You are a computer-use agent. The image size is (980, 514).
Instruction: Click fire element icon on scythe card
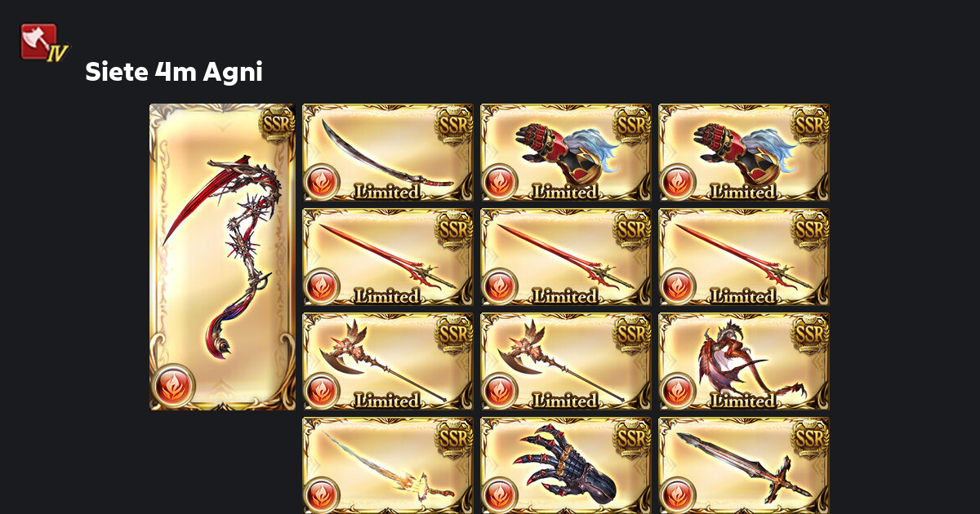[173, 385]
